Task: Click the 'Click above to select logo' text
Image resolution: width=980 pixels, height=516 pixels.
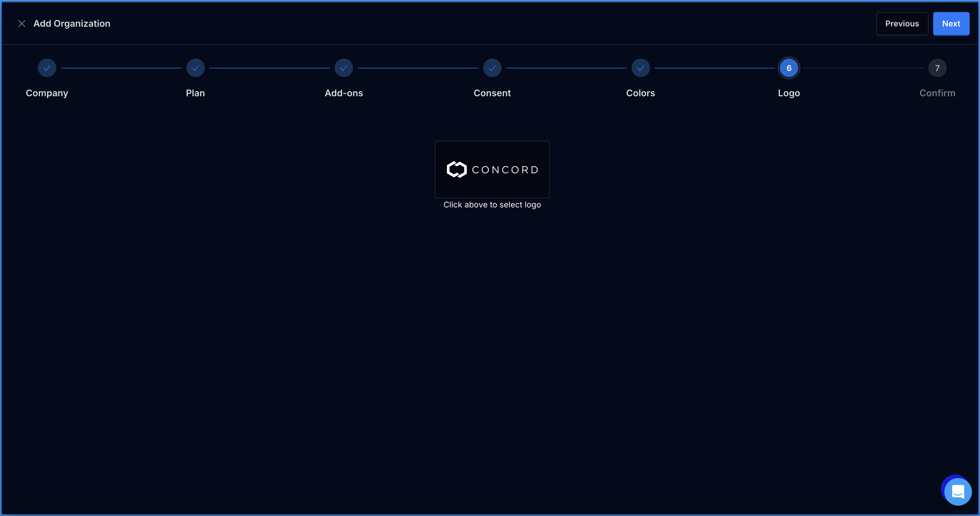Action: tap(492, 205)
